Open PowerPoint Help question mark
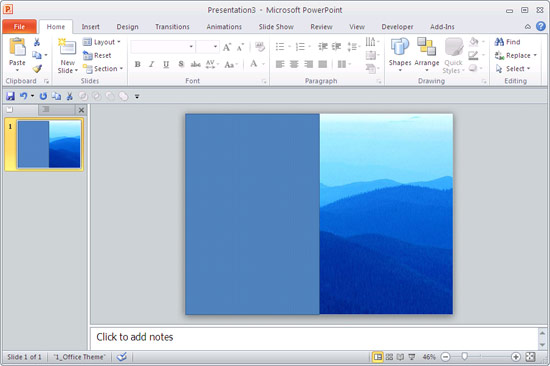 [541, 26]
